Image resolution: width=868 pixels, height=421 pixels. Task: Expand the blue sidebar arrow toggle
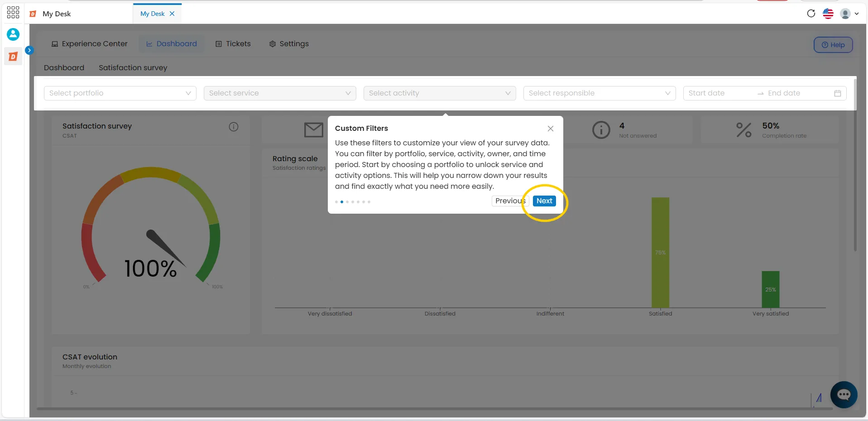point(29,50)
